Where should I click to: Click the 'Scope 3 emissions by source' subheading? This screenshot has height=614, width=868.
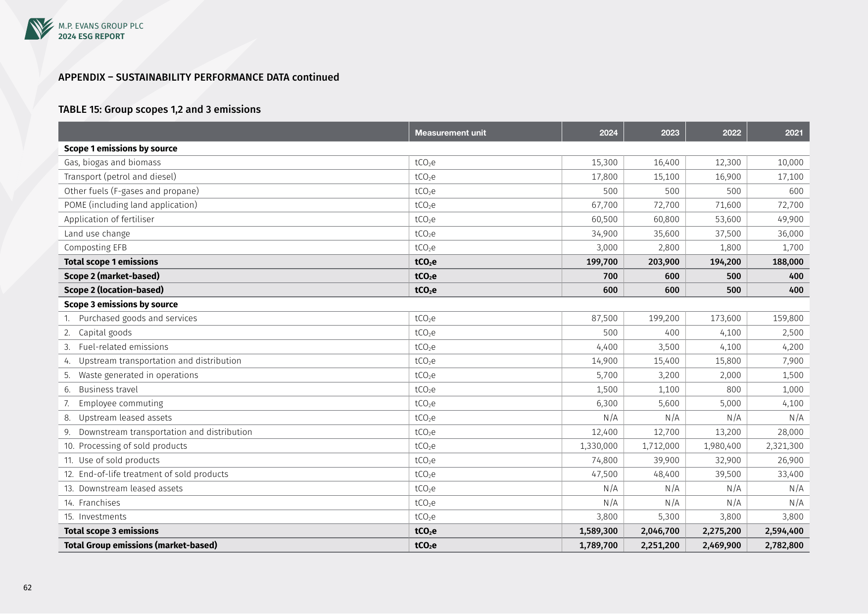coord(121,304)
